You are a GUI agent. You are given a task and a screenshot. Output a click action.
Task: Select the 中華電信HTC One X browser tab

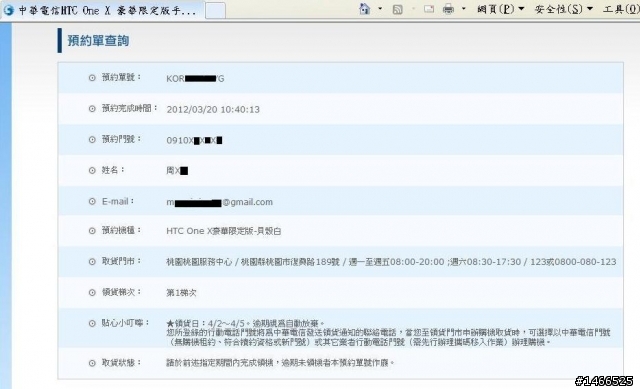tap(102, 10)
